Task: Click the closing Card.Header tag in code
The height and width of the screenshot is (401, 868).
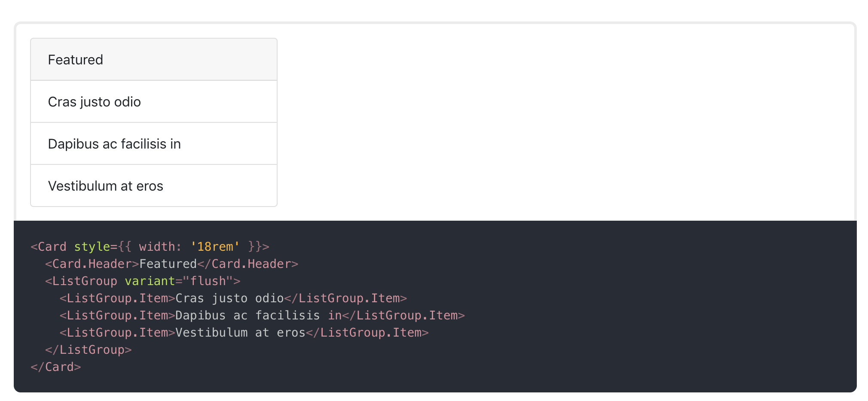Action: [x=248, y=264]
